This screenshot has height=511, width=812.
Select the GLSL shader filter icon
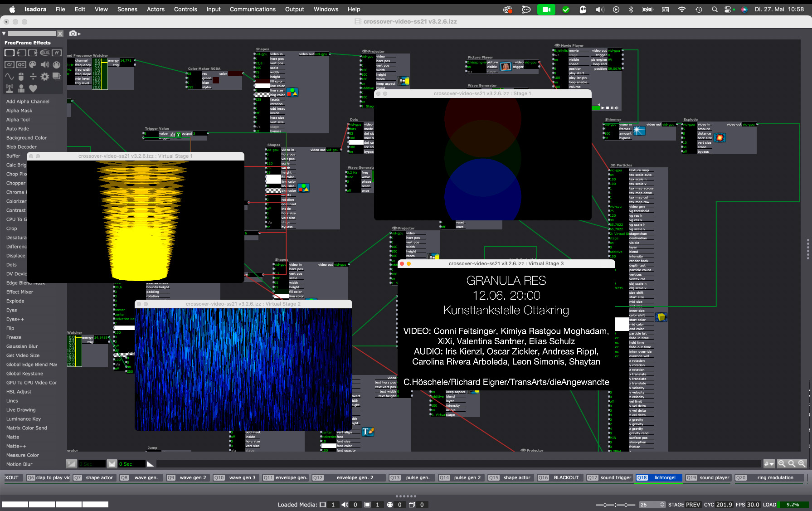coord(45,53)
